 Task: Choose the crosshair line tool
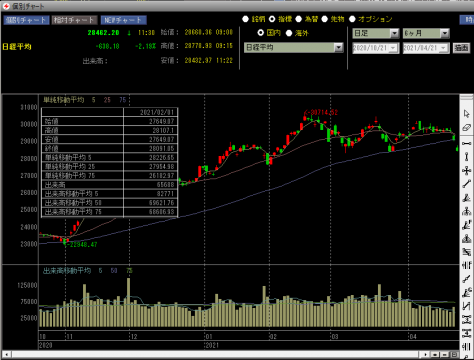tap(466, 171)
